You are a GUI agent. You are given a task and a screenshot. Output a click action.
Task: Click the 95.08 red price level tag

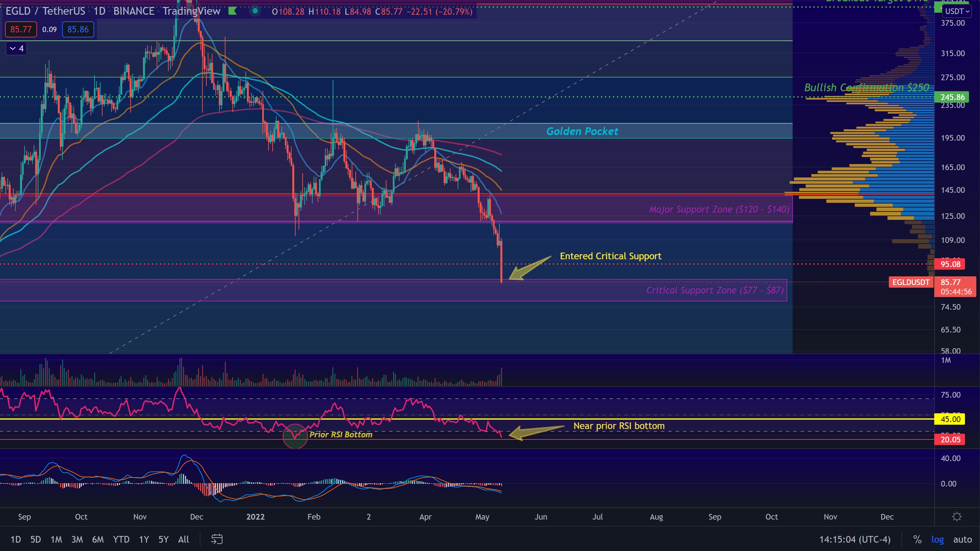click(950, 264)
